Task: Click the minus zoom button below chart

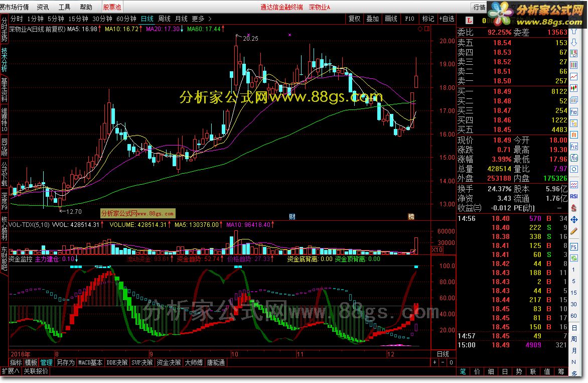Action: tap(443, 363)
